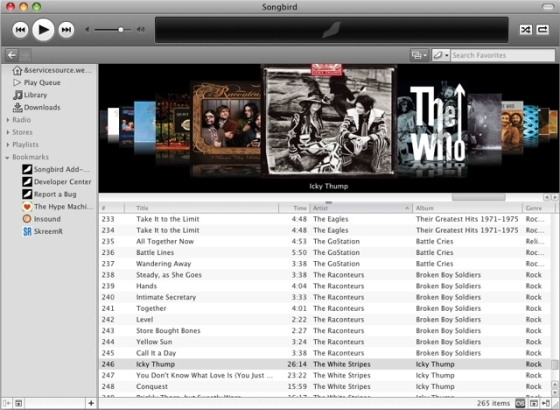
Task: Toggle repeat mode
Action: click(x=542, y=30)
